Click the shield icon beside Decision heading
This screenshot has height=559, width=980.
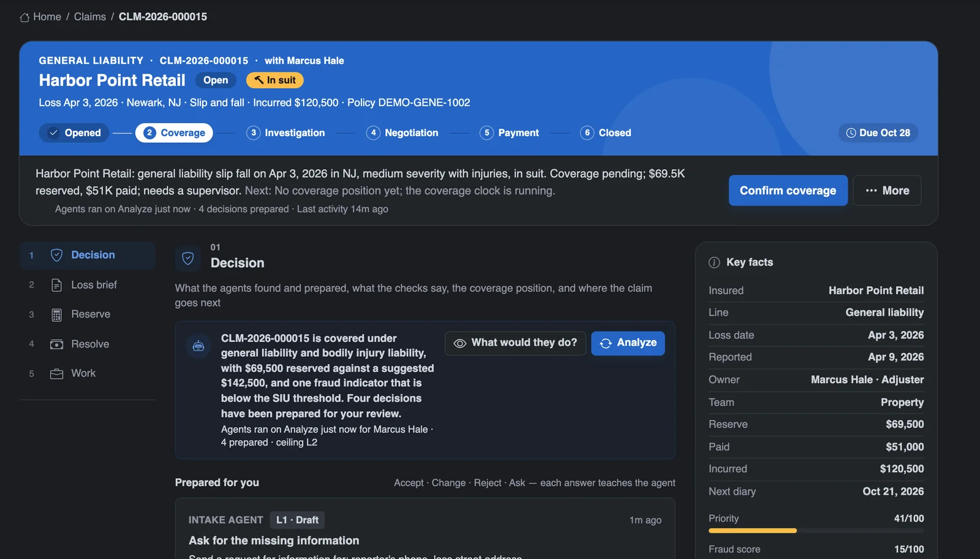(x=188, y=259)
